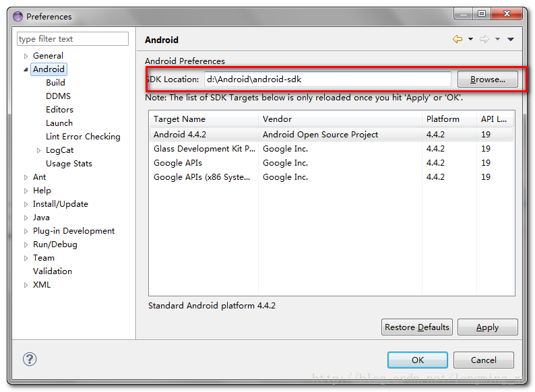Expand the LogCat tree node
The height and width of the screenshot is (392, 535).
click(x=38, y=150)
